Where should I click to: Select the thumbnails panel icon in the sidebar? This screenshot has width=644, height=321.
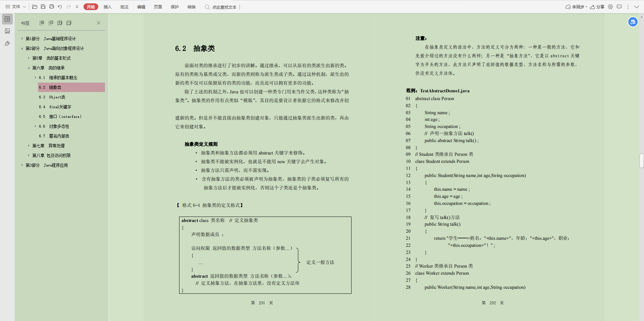pyautogui.click(x=7, y=31)
